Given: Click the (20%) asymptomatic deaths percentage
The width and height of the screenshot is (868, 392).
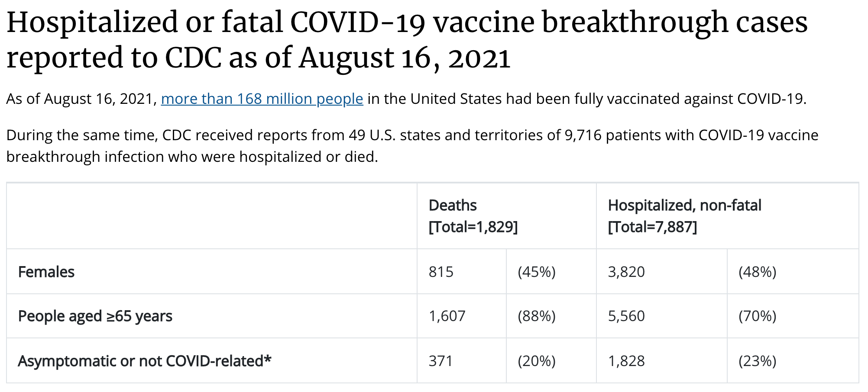Looking at the screenshot, I should click(537, 361).
